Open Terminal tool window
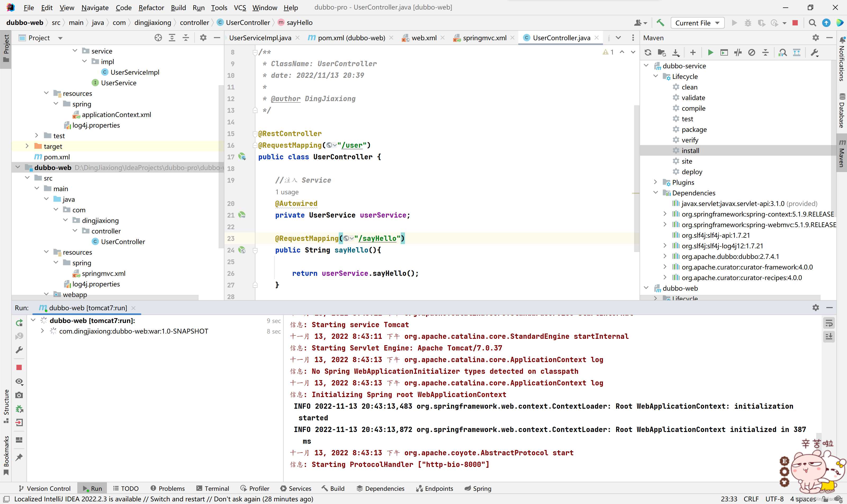Image resolution: width=847 pixels, height=504 pixels. [213, 488]
